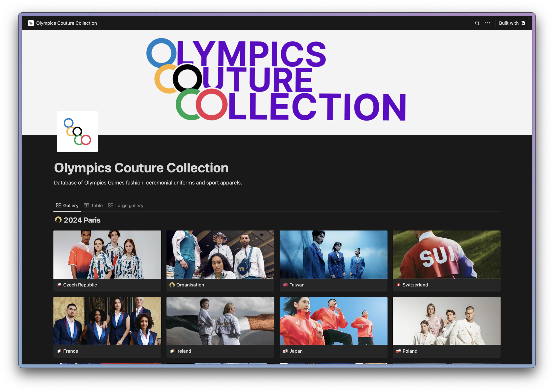Switch to the Table view tab

[x=94, y=205]
